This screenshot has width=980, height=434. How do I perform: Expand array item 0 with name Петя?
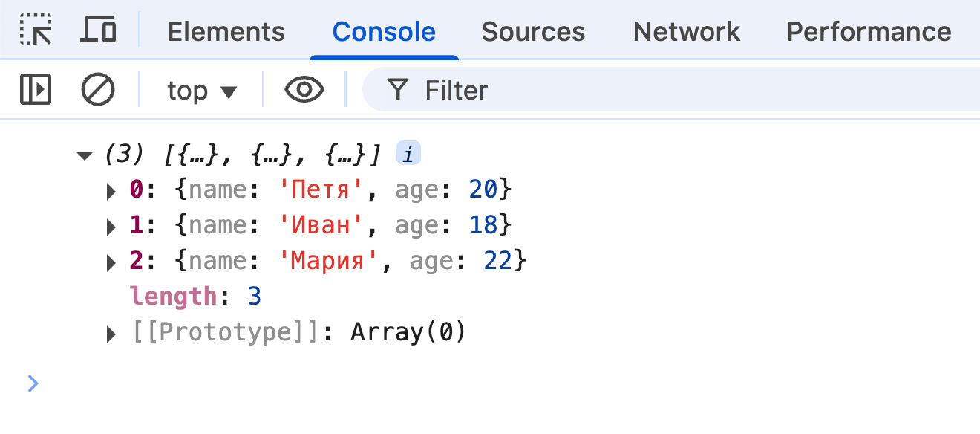(112, 191)
